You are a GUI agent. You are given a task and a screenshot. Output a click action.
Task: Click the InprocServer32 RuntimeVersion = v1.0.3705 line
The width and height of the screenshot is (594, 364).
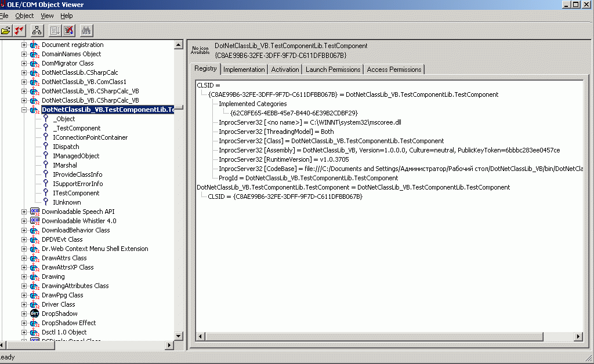284,159
